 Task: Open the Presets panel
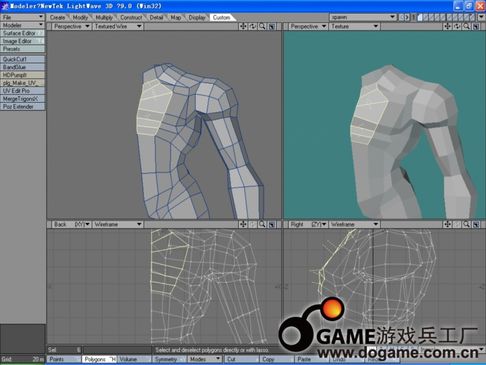click(x=22, y=49)
